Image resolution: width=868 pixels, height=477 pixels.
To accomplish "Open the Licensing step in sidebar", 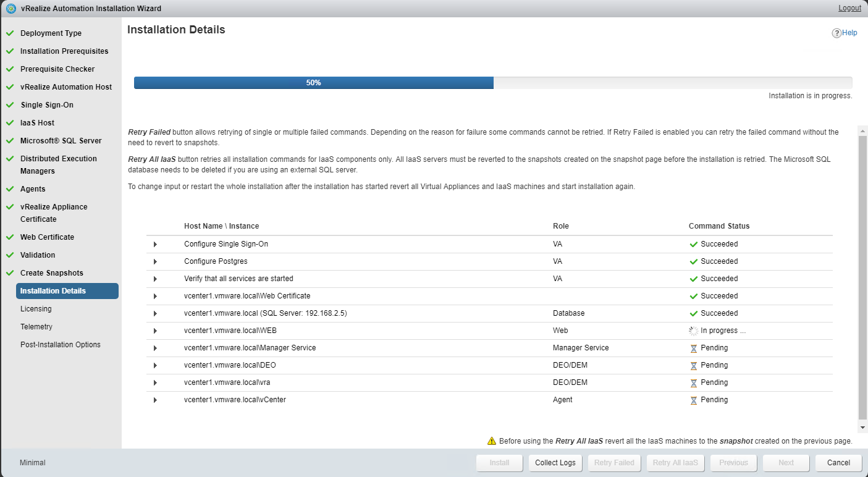I will 36,309.
